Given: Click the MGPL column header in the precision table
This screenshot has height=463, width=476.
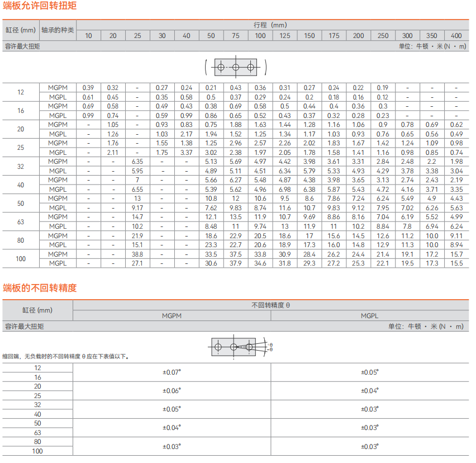Looking at the screenshot, I should click(369, 315).
